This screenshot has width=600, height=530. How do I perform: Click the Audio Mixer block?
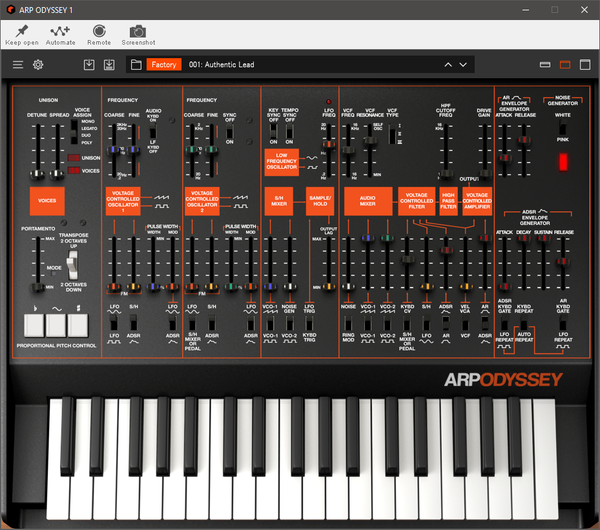[x=368, y=201]
